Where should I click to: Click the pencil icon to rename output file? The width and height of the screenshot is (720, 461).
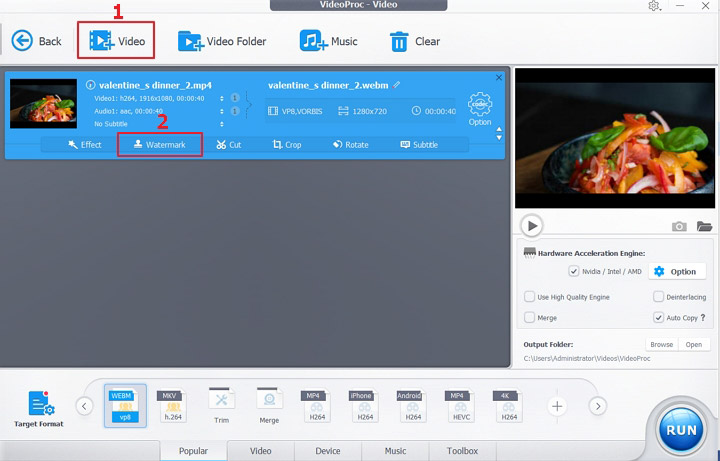pyautogui.click(x=397, y=85)
